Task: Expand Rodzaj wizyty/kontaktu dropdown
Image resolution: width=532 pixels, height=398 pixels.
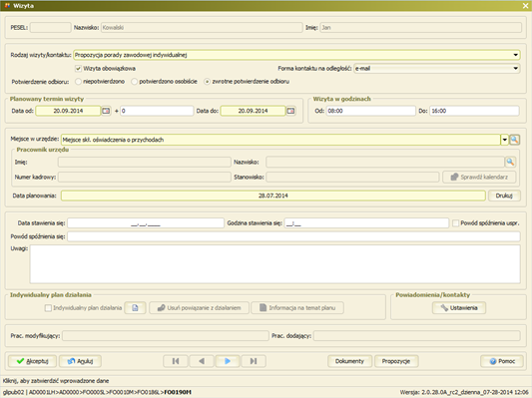Action: [515, 55]
